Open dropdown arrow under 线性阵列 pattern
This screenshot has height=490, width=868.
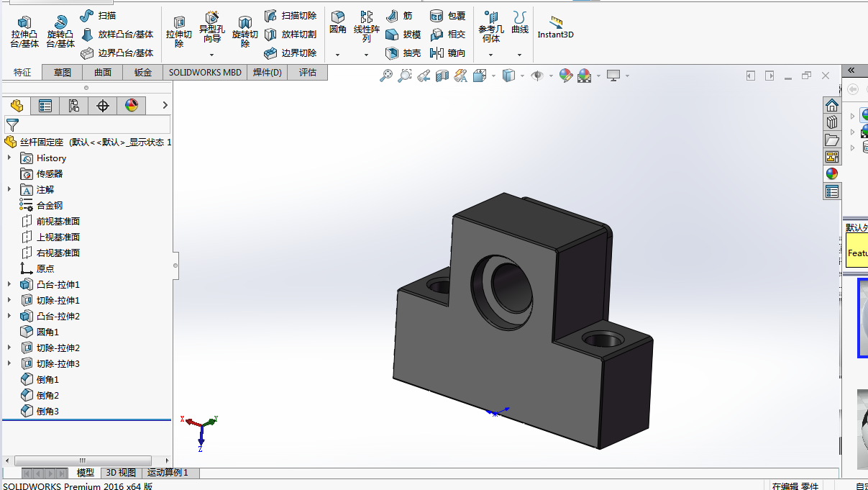(366, 55)
